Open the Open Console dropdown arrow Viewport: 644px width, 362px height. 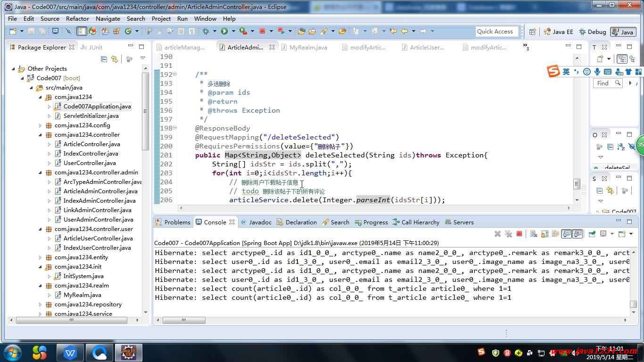point(631,234)
